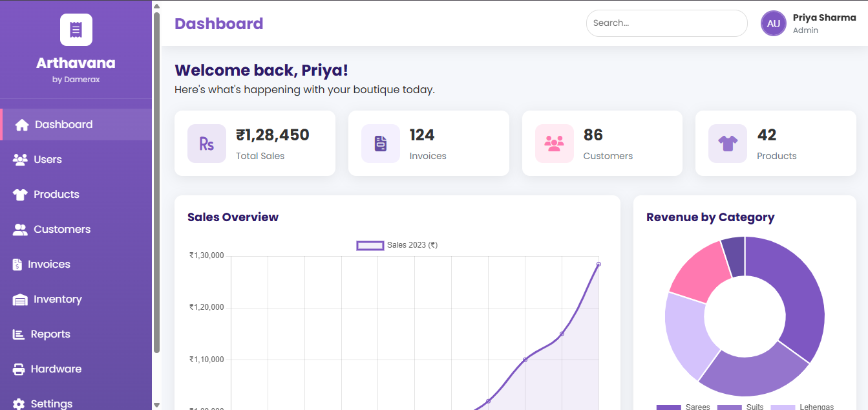868x410 pixels.
Task: Click the Invoices document icon in sidebar
Action: point(17,264)
